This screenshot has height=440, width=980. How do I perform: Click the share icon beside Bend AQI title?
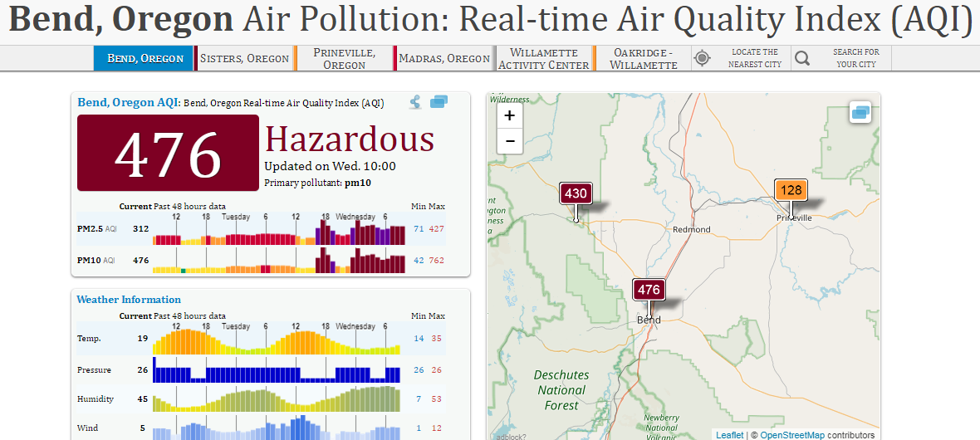(x=415, y=102)
